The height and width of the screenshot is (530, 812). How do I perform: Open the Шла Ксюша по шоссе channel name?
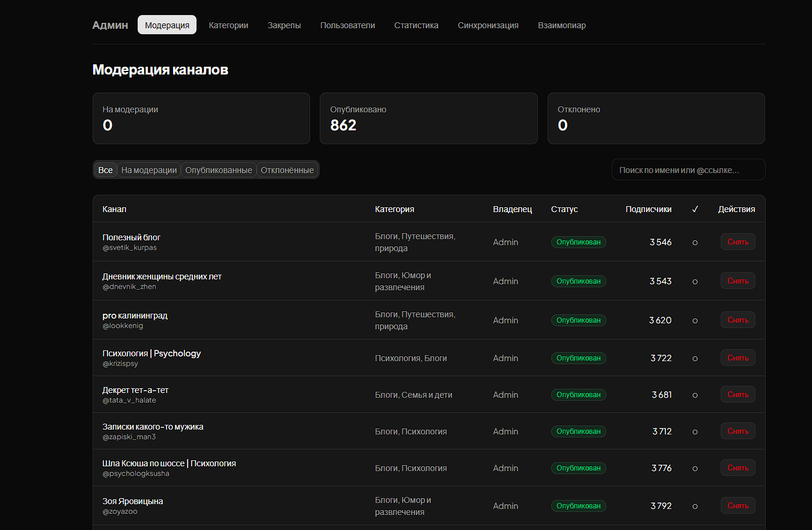coord(169,463)
